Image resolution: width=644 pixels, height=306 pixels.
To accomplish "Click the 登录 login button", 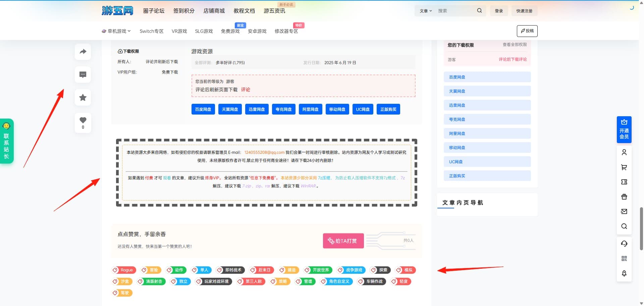I will pyautogui.click(x=499, y=11).
